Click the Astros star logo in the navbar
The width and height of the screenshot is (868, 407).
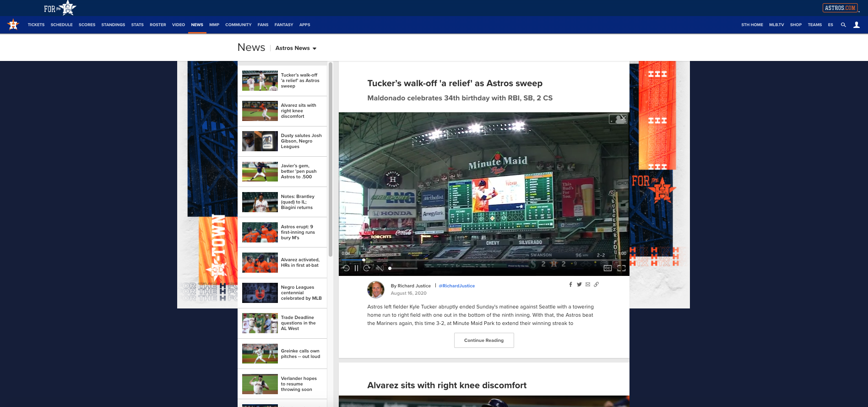pos(13,25)
